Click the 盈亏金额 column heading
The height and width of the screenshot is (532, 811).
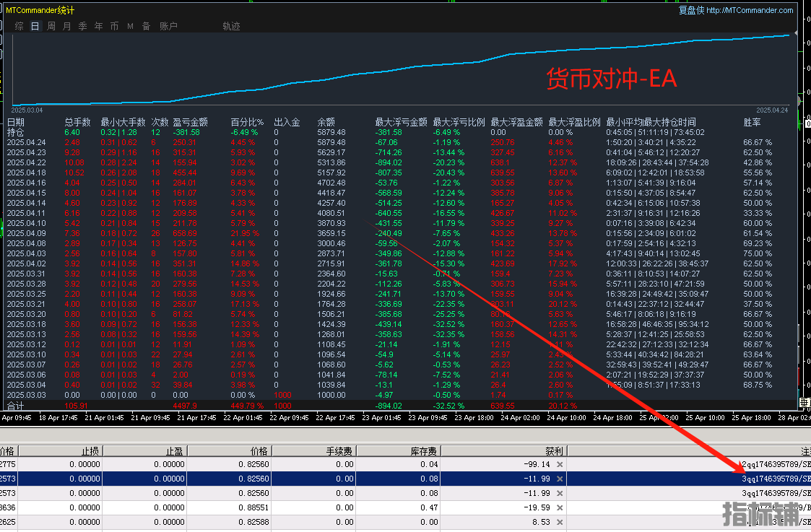[x=191, y=122]
